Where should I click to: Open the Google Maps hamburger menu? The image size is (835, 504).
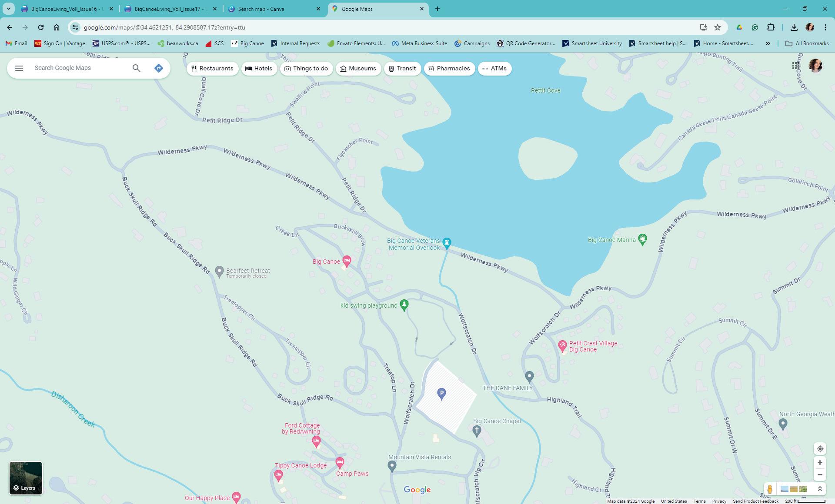[19, 68]
